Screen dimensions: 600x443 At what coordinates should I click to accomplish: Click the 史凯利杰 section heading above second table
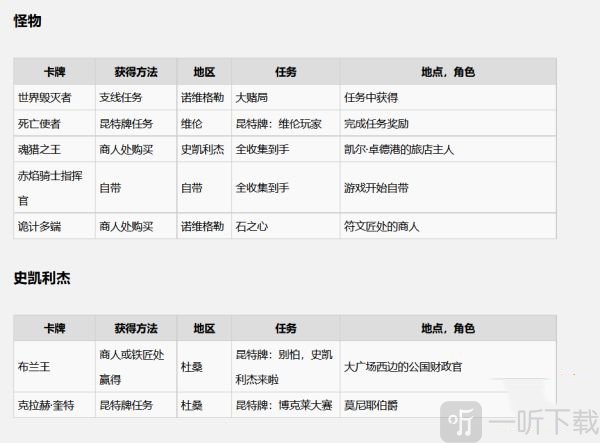42,278
